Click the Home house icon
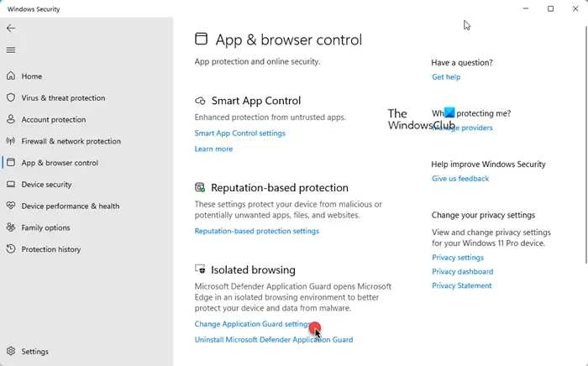This screenshot has width=588, height=366. click(x=11, y=76)
